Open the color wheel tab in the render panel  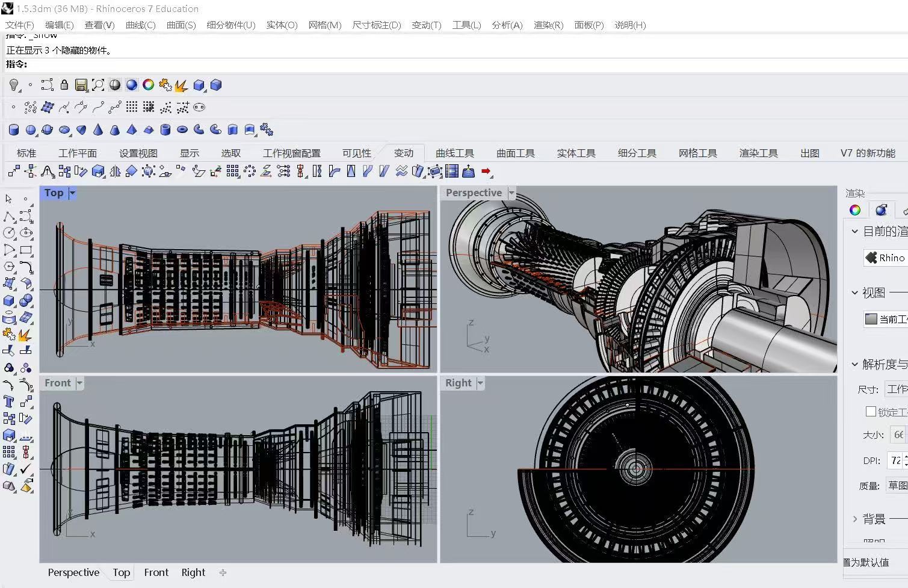coord(855,210)
